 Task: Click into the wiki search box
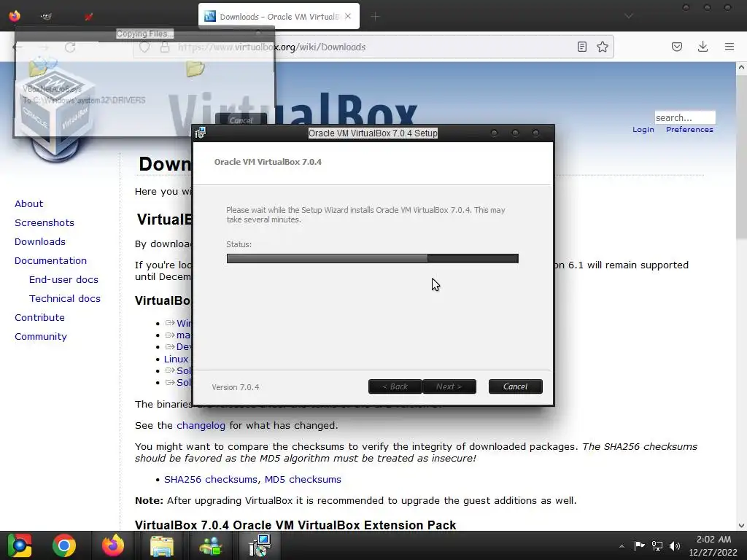pos(685,117)
